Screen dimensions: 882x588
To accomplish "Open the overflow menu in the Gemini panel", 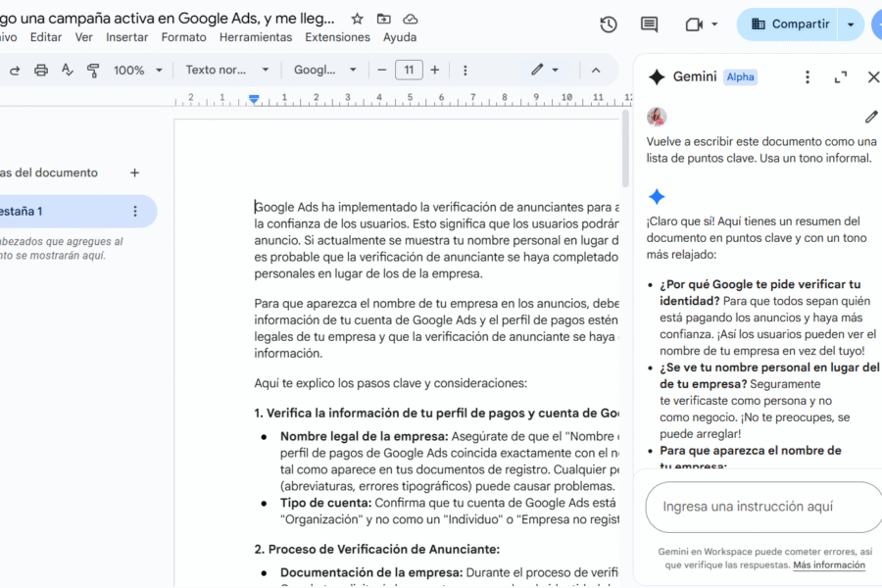I will pos(807,76).
